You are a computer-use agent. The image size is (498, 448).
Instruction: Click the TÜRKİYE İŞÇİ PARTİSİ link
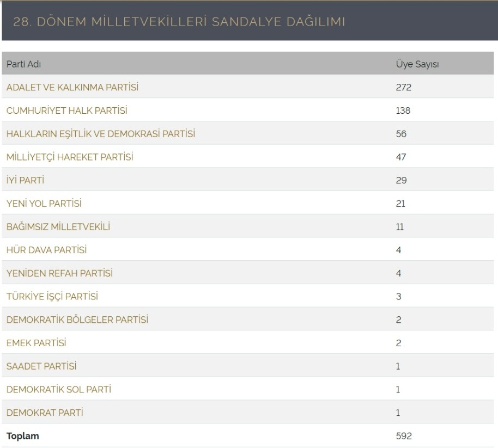tap(52, 297)
